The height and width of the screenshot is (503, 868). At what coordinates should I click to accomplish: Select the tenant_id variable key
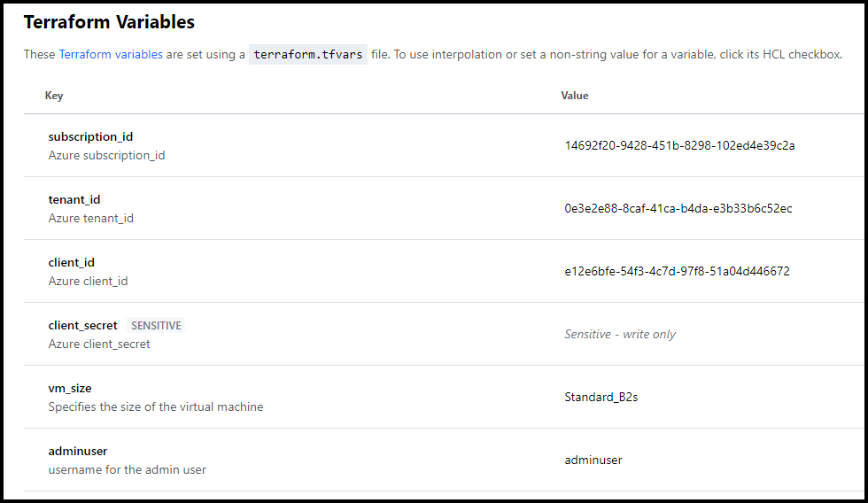(74, 200)
